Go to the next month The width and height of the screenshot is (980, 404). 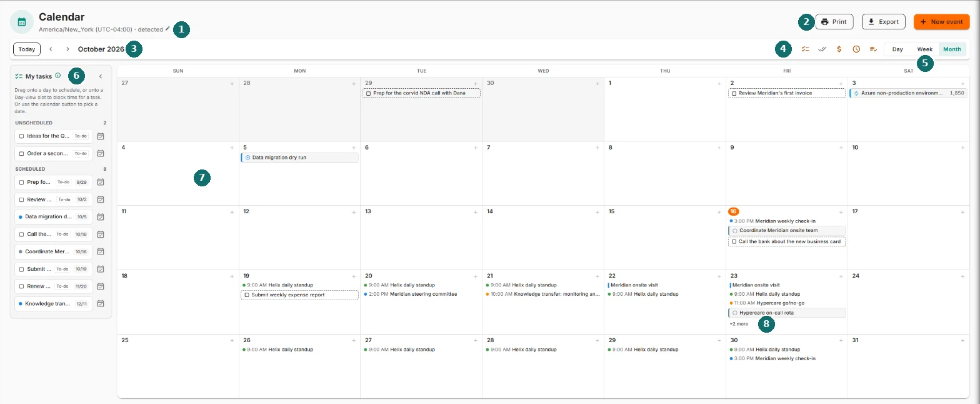pos(67,49)
